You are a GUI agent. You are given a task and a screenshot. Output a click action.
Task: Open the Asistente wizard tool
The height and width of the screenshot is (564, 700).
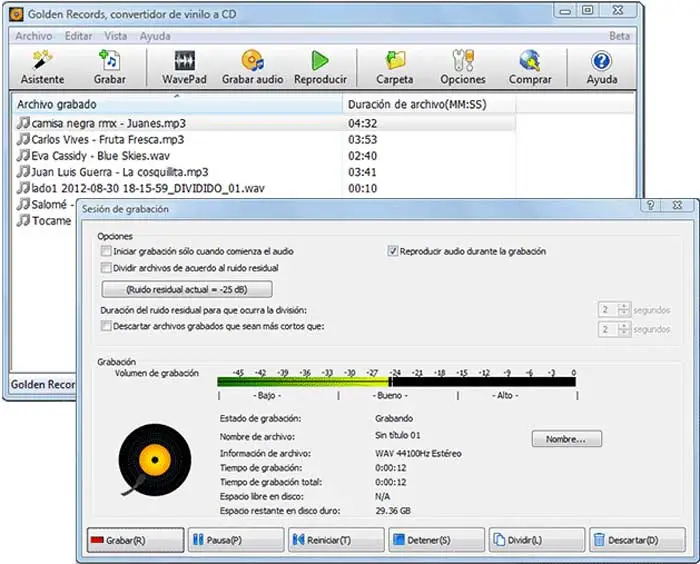(42, 67)
